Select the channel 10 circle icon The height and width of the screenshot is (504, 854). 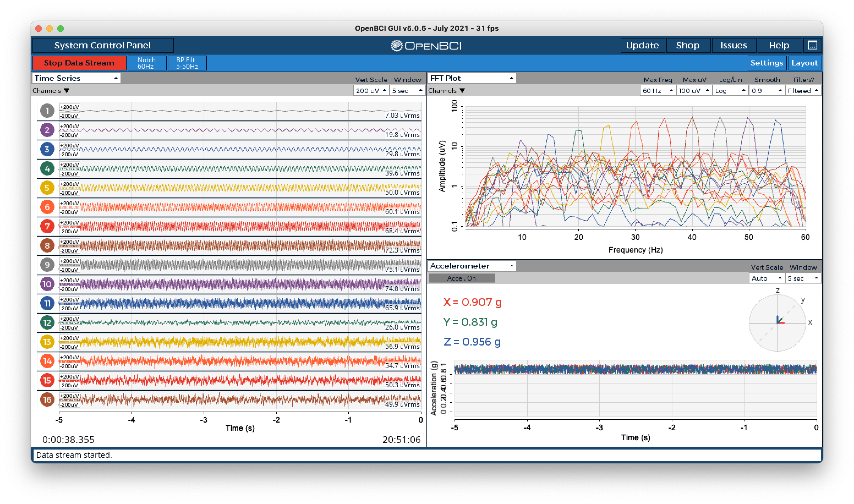[x=48, y=284]
